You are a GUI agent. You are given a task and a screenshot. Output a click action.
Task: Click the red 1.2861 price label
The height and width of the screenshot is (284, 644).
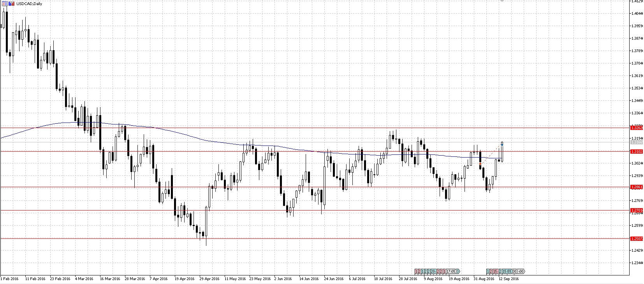tap(636, 187)
